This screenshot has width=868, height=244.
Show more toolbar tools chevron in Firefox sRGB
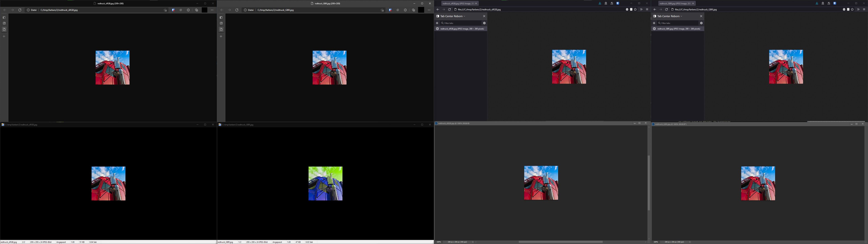pos(641,9)
